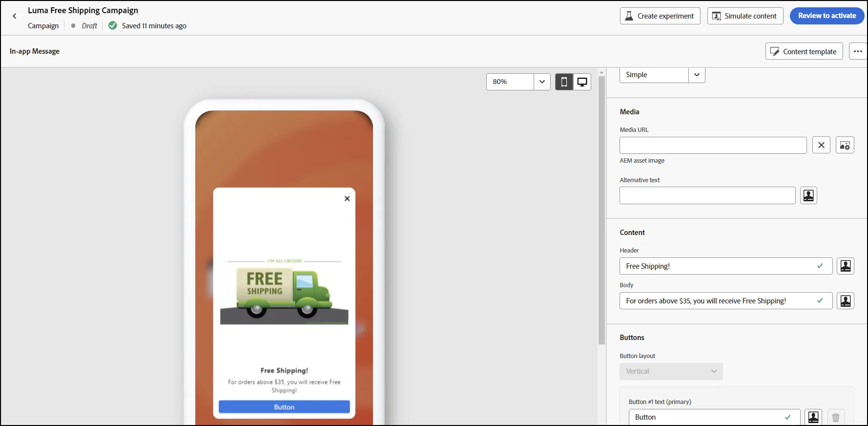The height and width of the screenshot is (426, 868).
Task: Click the Create experiment beaker icon
Action: [x=629, y=16]
